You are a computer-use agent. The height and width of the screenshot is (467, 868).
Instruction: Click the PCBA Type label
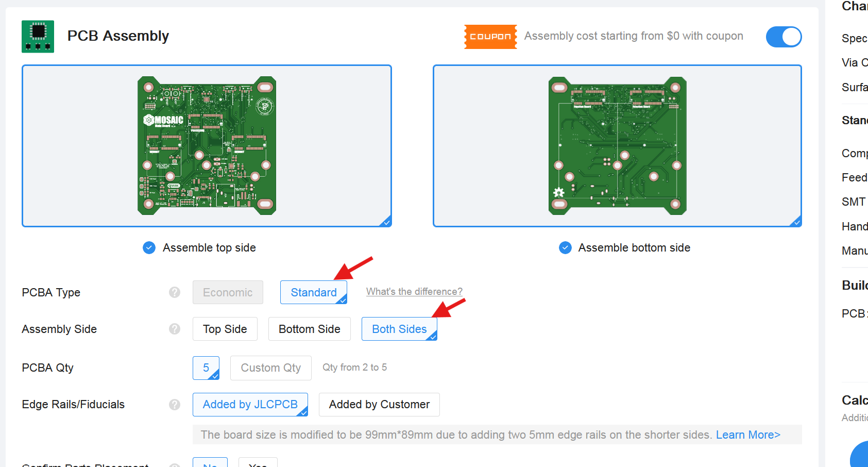[51, 292]
